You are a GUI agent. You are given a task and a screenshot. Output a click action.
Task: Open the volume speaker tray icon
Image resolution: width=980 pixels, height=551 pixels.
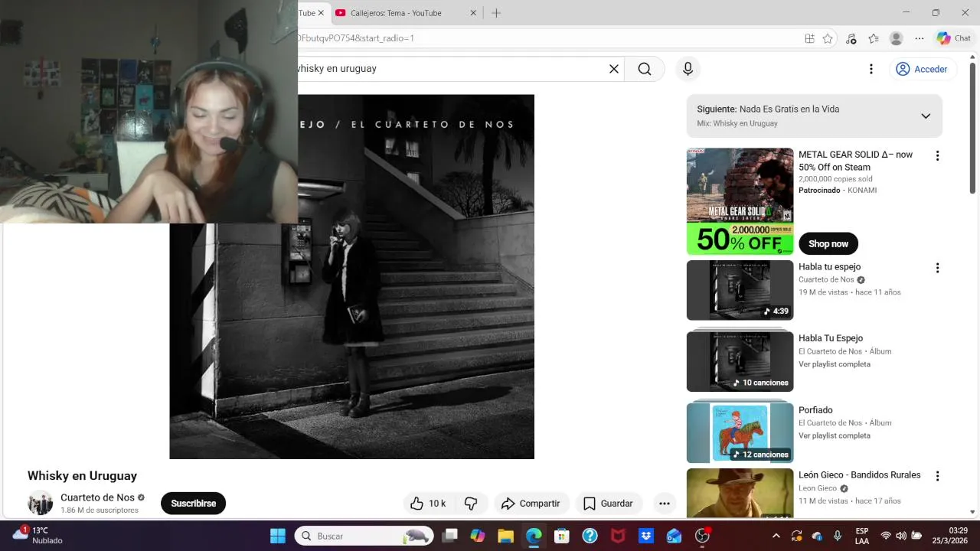tap(901, 536)
